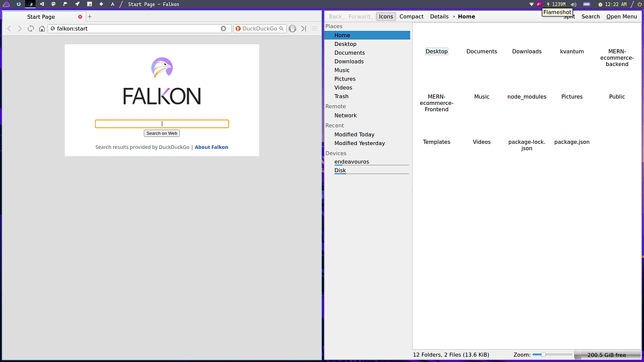Image resolution: width=644 pixels, height=362 pixels.
Task: Open the file manager's Open Menu
Action: 621,16
